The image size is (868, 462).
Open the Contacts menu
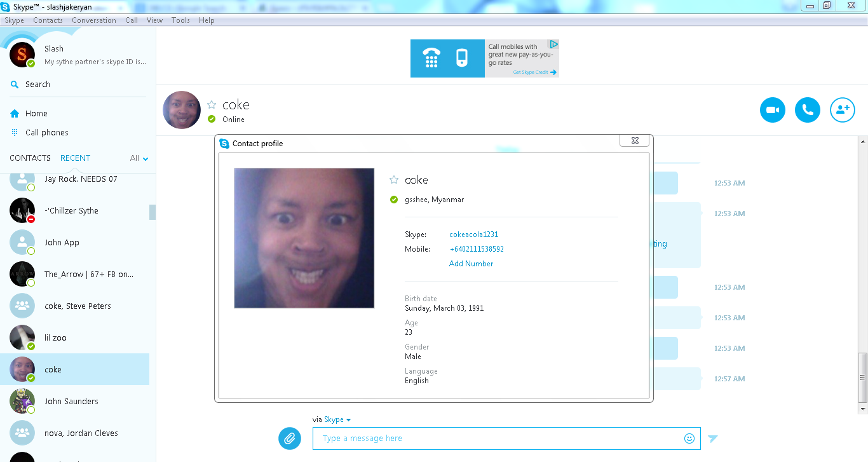(48, 20)
